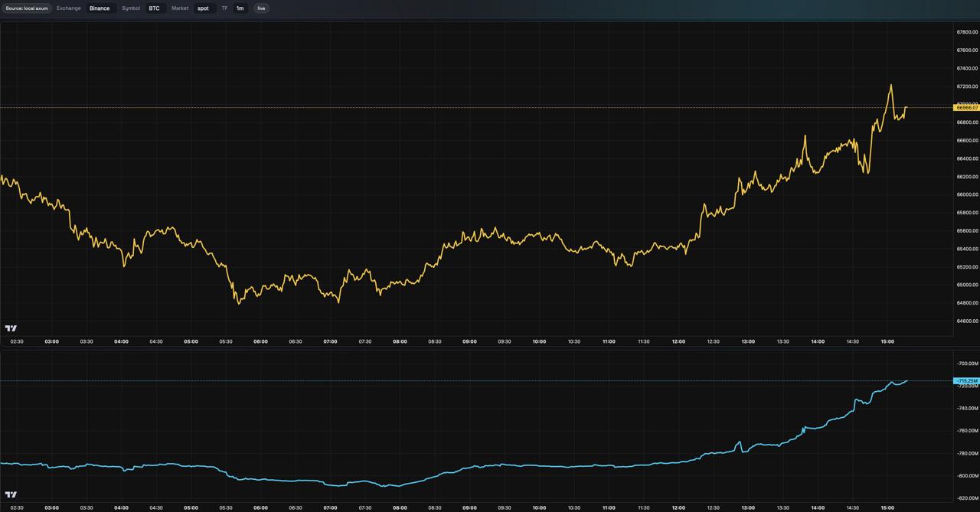Click the 06:00 label on the lower time axis
The image size is (980, 512).
click(260, 507)
